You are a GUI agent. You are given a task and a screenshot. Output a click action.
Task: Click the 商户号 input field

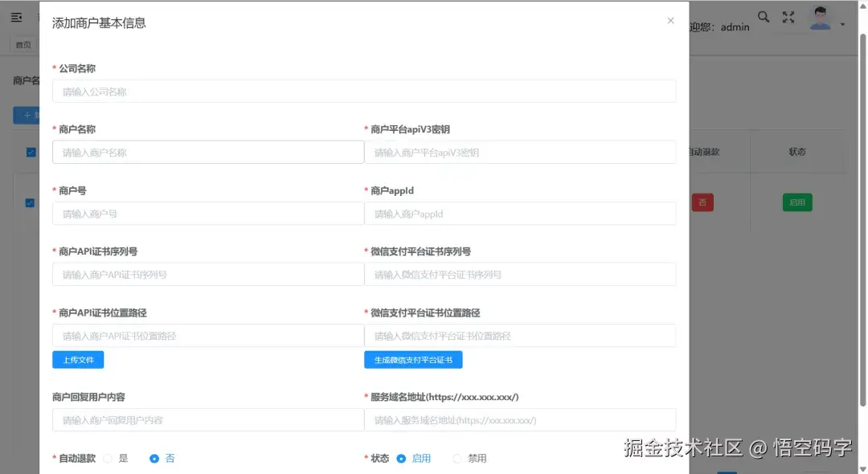pos(207,213)
